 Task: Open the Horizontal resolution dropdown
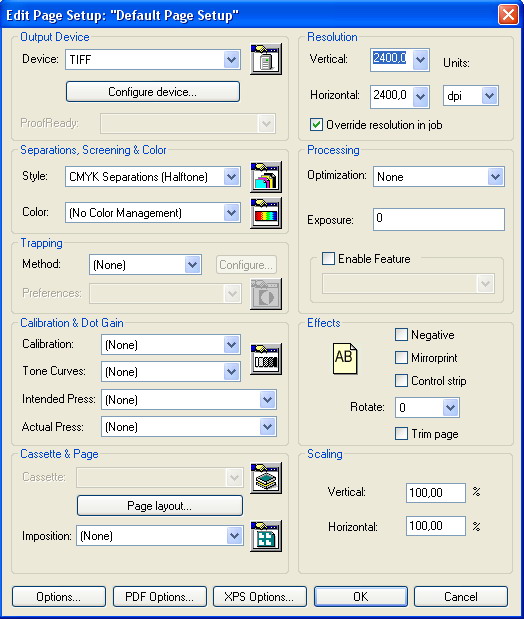click(x=421, y=96)
